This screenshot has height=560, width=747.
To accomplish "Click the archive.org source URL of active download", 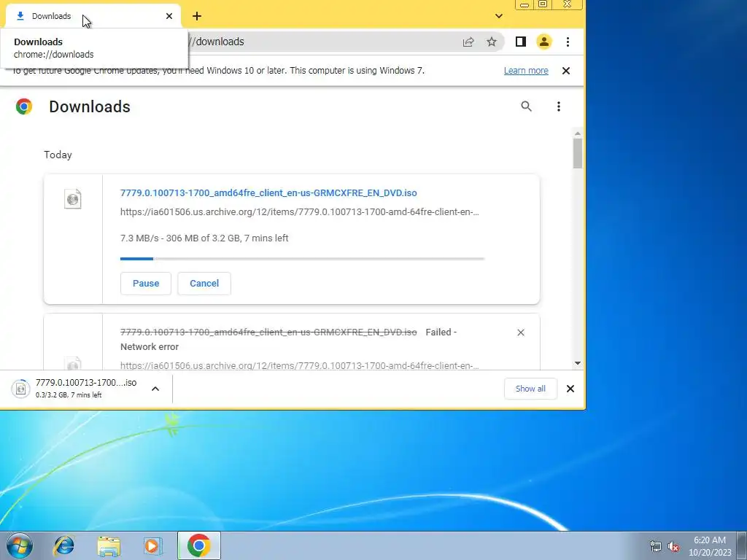I will pos(299,212).
